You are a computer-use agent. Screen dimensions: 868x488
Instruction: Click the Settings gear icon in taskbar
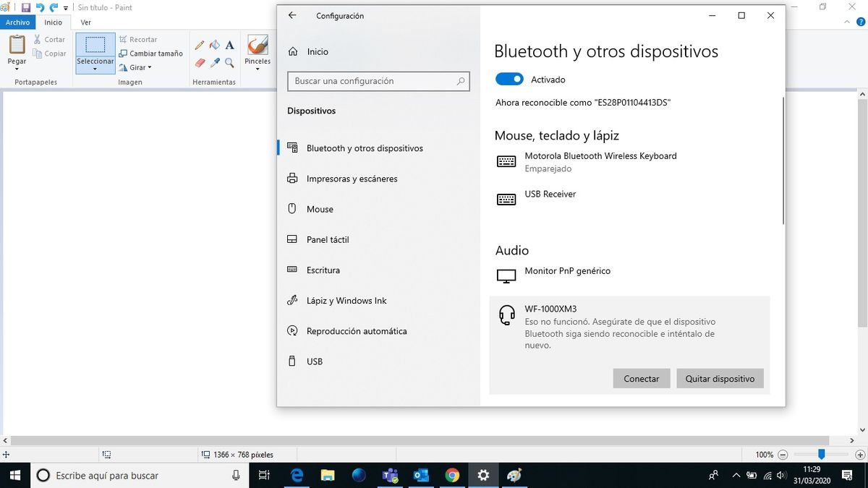[483, 475]
